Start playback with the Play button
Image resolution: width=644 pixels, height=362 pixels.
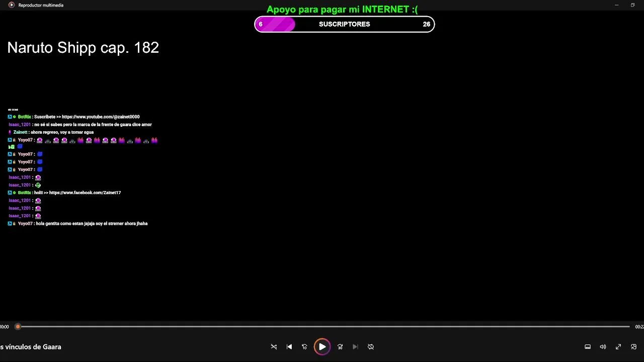pos(322,346)
